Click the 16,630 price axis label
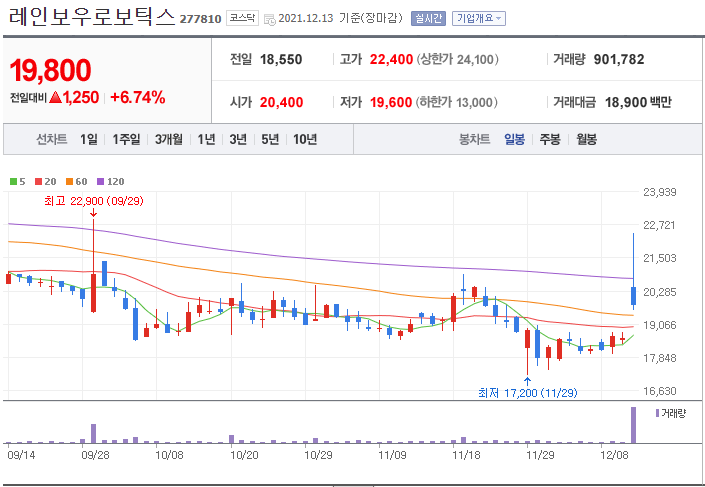Screen dimensions: 705x487 pyautogui.click(x=660, y=391)
